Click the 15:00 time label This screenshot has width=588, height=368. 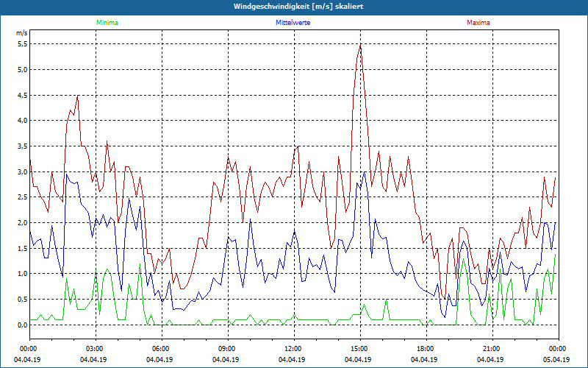coord(360,349)
